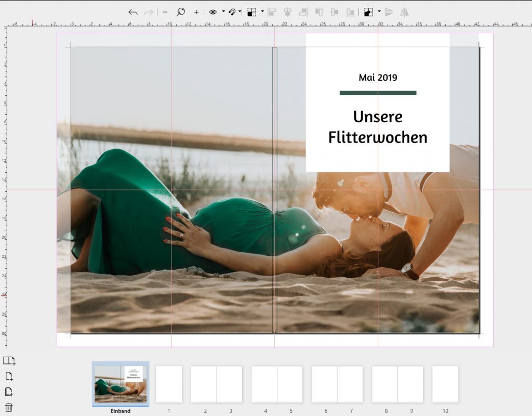The width and height of the screenshot is (532, 416).
Task: Add a double page spread
Action: pos(9,361)
